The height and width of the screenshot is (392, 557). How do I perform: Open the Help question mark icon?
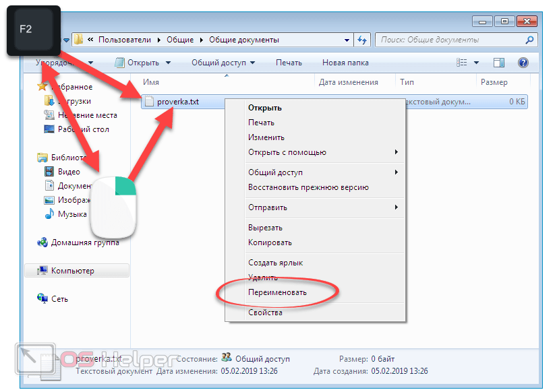(523, 63)
